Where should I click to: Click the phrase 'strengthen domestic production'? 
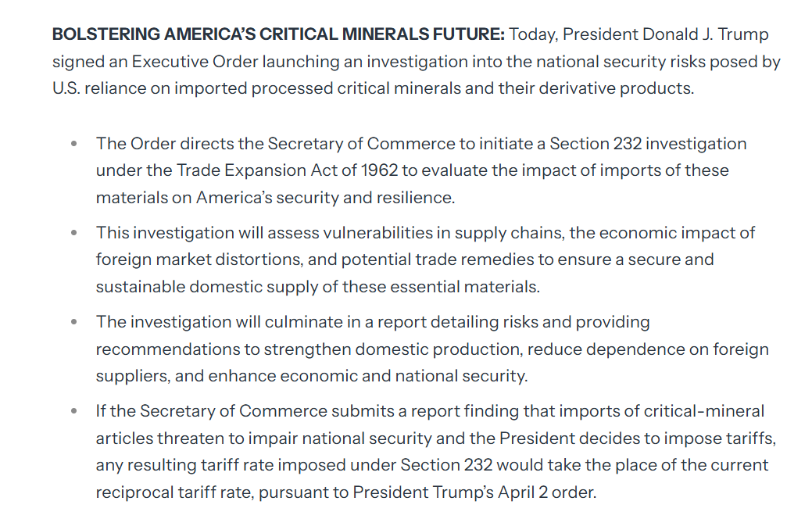(392, 349)
